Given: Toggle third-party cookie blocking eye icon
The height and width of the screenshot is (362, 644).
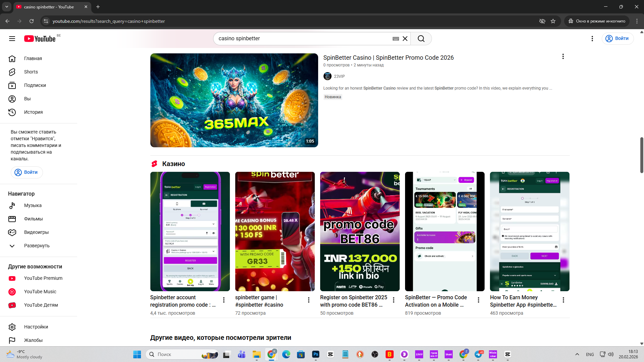Looking at the screenshot, I should coord(542,21).
